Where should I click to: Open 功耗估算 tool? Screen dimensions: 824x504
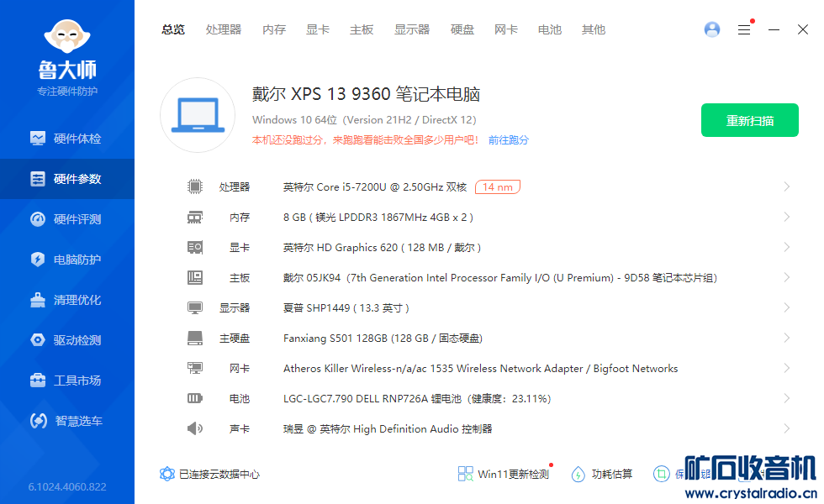coord(602,474)
